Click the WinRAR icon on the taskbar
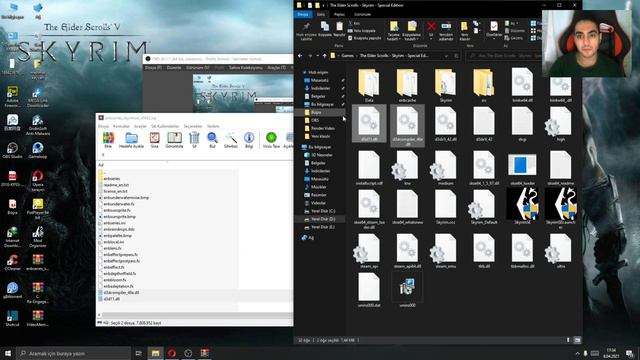 coord(204,353)
